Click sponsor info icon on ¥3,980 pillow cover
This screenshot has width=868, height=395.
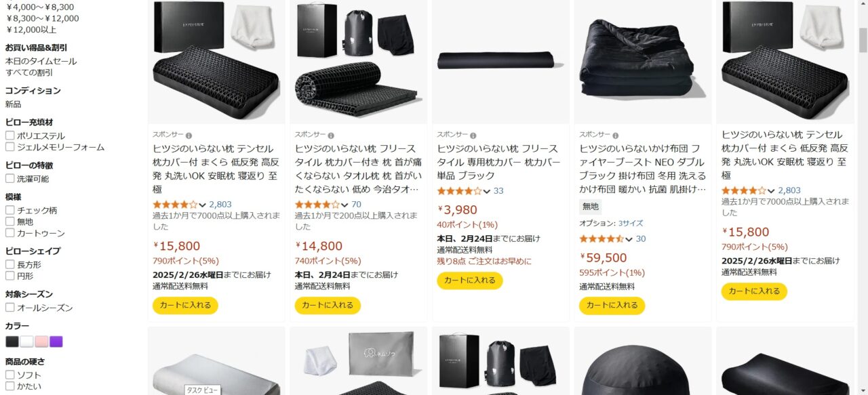(x=473, y=136)
